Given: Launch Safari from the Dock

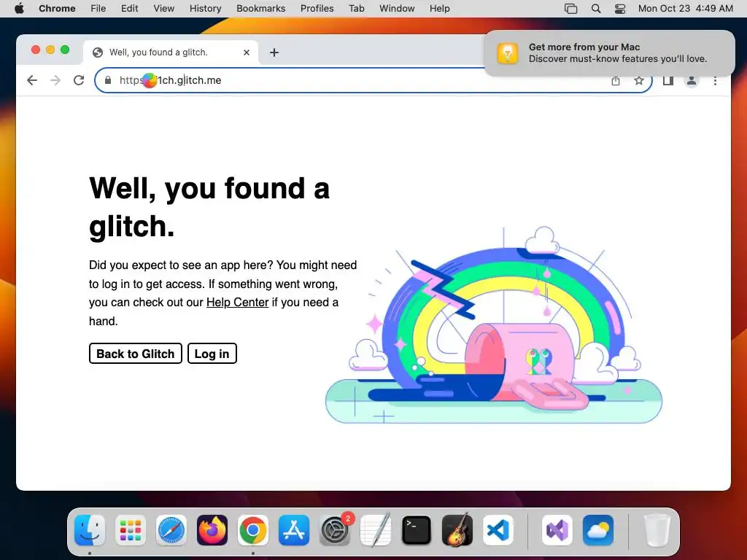Looking at the screenshot, I should pyautogui.click(x=171, y=530).
